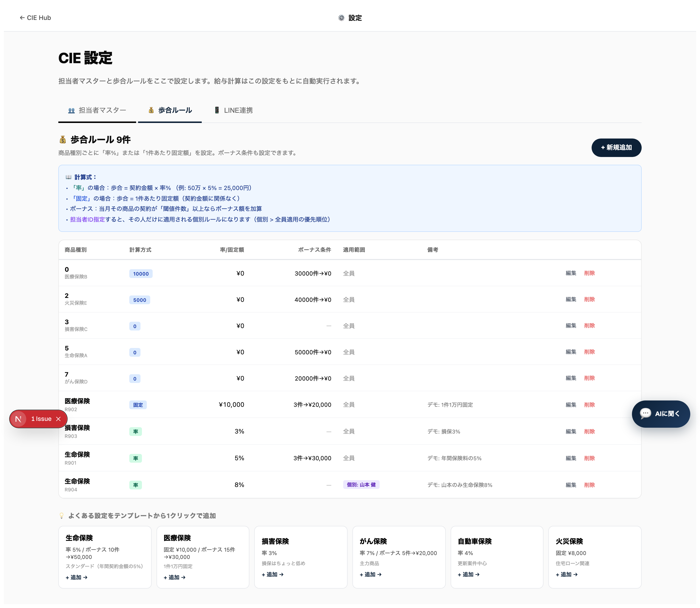
Task: Dismiss the 1 Issue badge with X
Action: pyautogui.click(x=58, y=419)
